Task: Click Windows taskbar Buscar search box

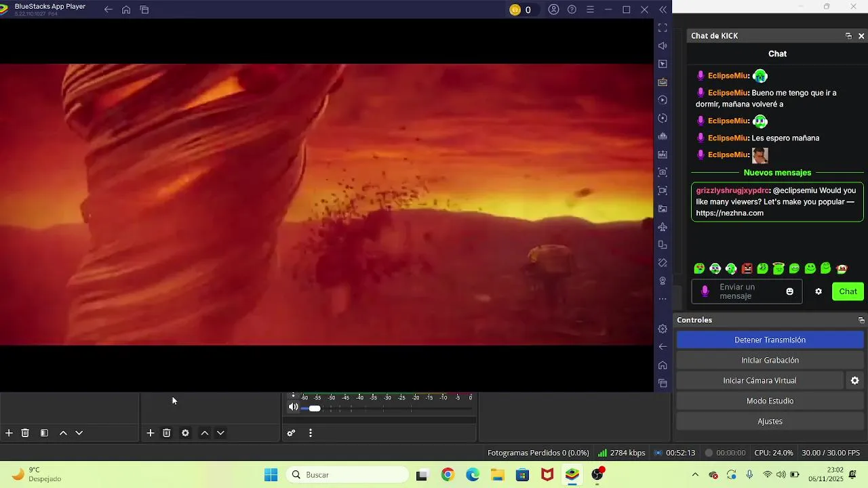Action: [349, 475]
